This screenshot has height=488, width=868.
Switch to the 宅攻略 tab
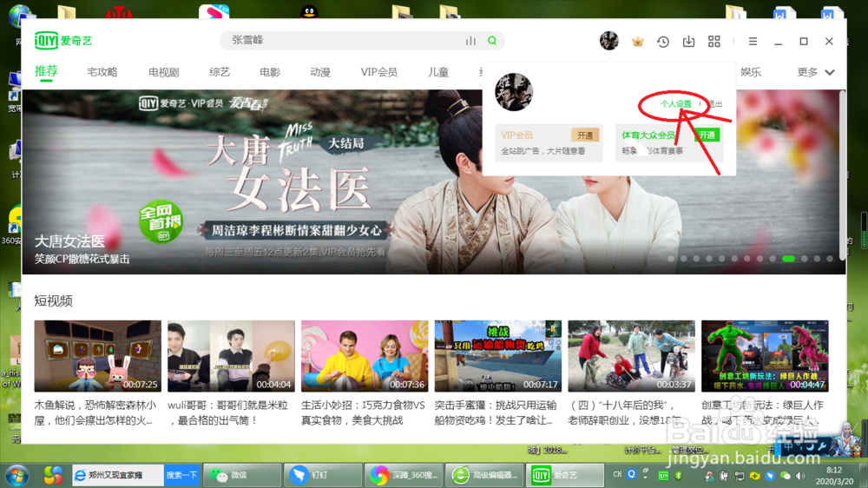pyautogui.click(x=102, y=72)
